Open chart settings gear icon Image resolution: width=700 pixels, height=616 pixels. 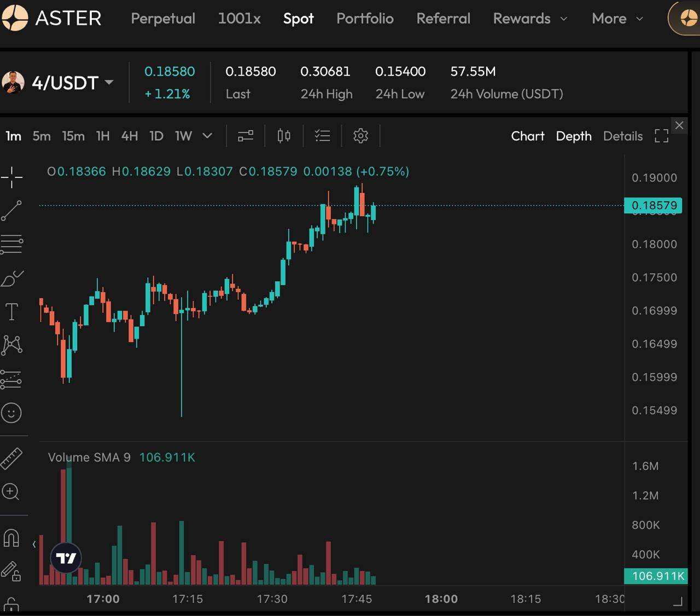coord(360,136)
